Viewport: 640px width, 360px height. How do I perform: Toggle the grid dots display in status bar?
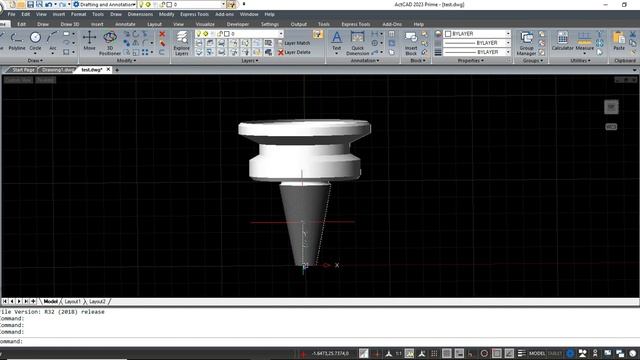point(434,353)
